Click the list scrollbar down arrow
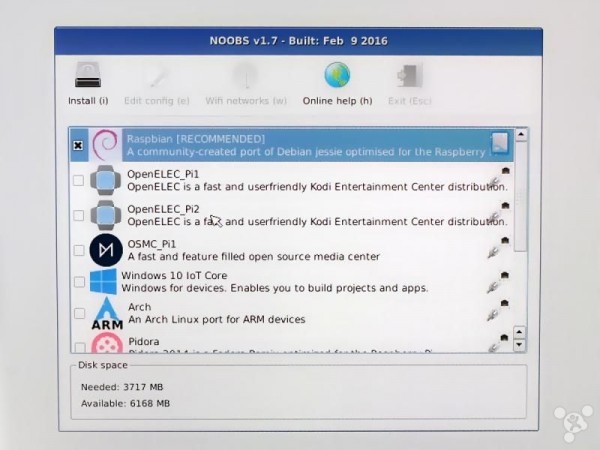Viewport: 600px width, 450px height. click(x=519, y=346)
